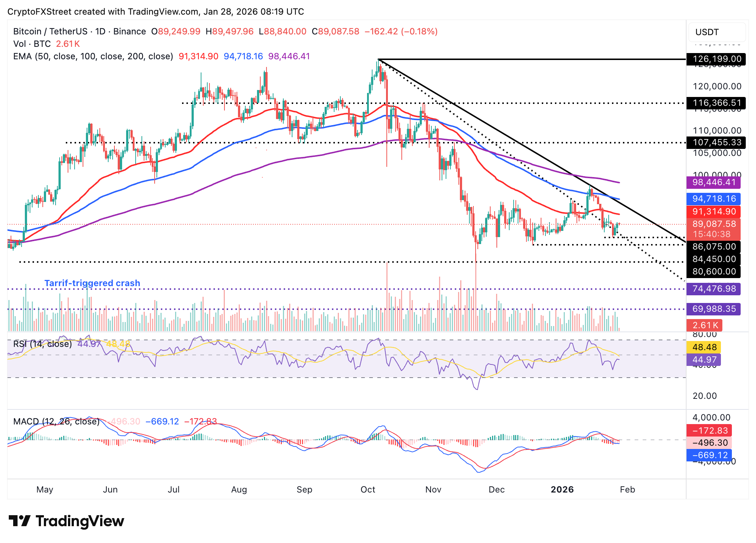Screen dimensions: 756x543
Task: Click the current price 89,087.58 countdown label
Action: (x=713, y=229)
